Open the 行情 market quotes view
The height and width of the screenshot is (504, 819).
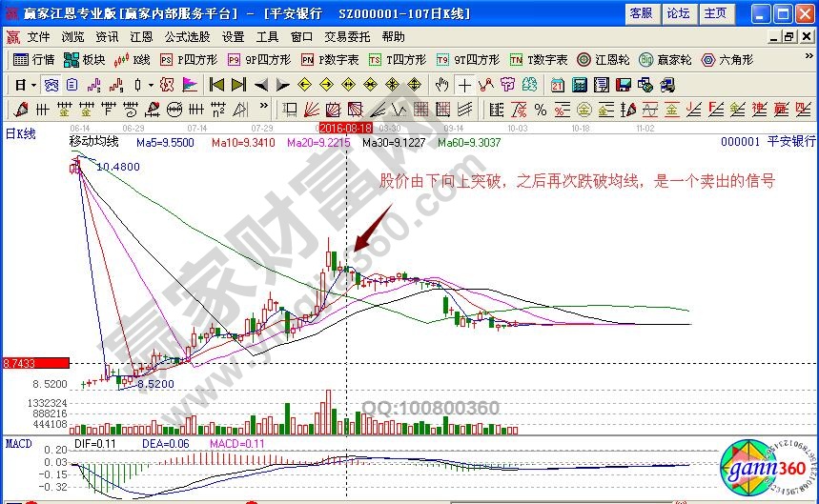36,59
